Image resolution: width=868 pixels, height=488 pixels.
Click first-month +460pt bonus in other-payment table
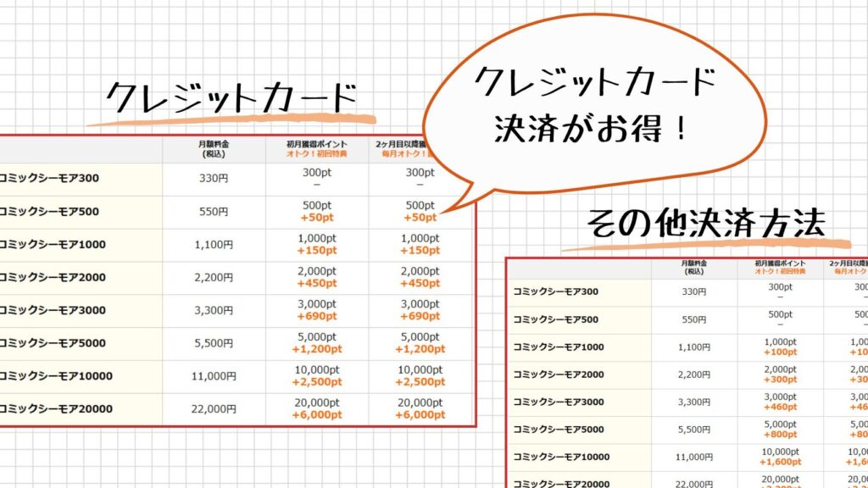coord(780,408)
